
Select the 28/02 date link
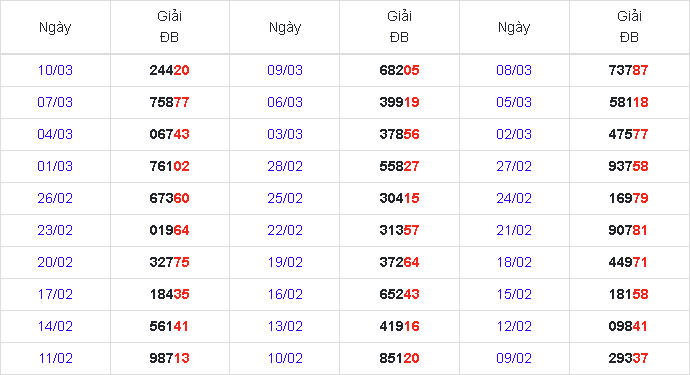[285, 166]
